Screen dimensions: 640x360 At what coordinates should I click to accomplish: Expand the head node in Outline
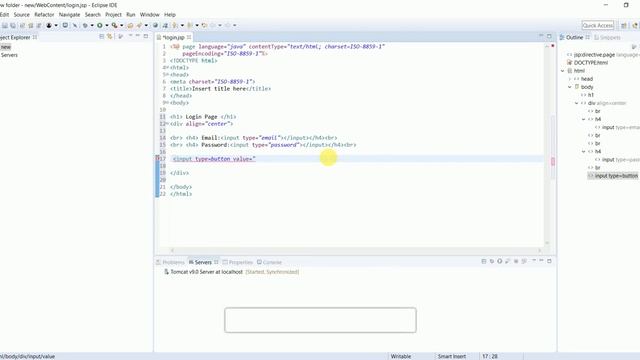570,79
